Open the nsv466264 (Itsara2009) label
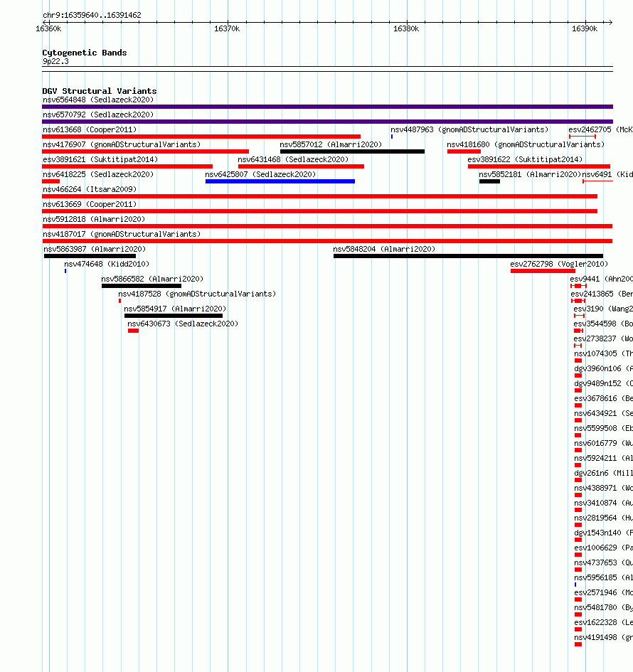 (x=90, y=189)
